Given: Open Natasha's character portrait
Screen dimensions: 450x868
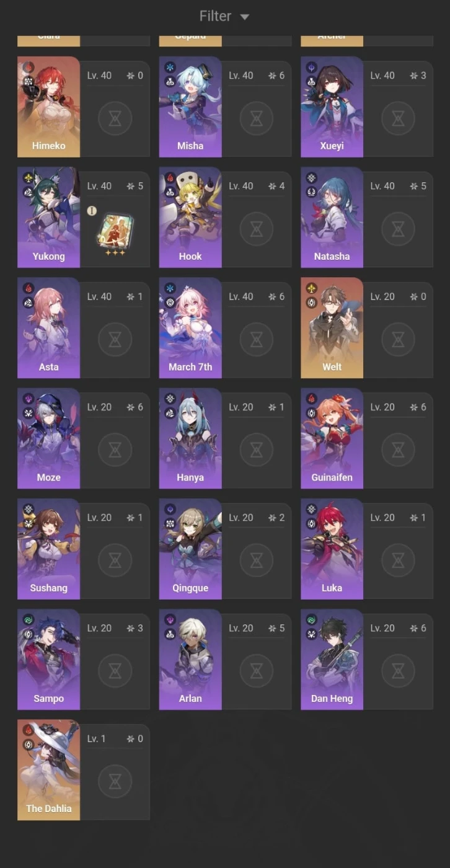Looking at the screenshot, I should (x=332, y=217).
